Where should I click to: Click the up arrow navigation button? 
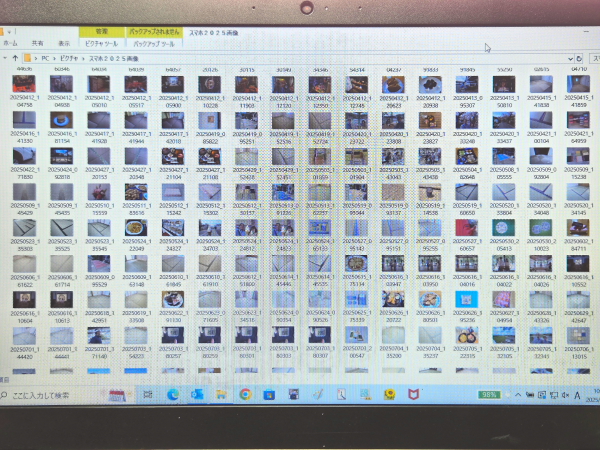(13, 58)
